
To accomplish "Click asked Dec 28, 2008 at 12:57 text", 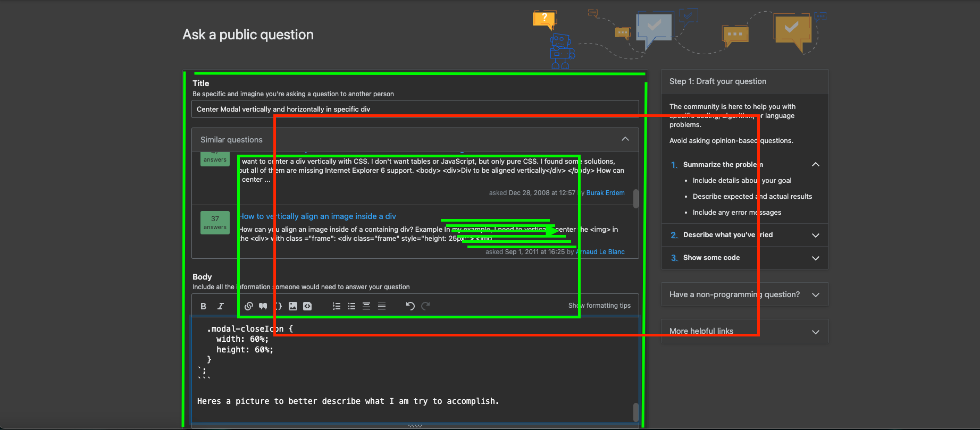I will coord(532,193).
